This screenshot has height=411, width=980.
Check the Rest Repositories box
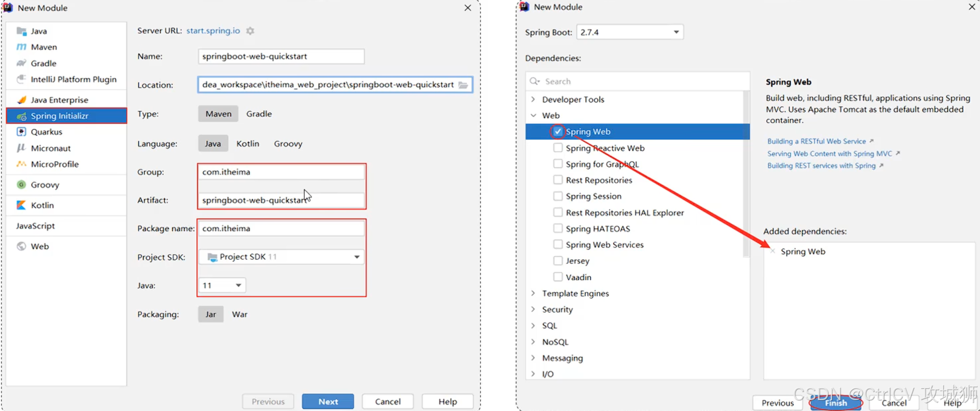(558, 180)
